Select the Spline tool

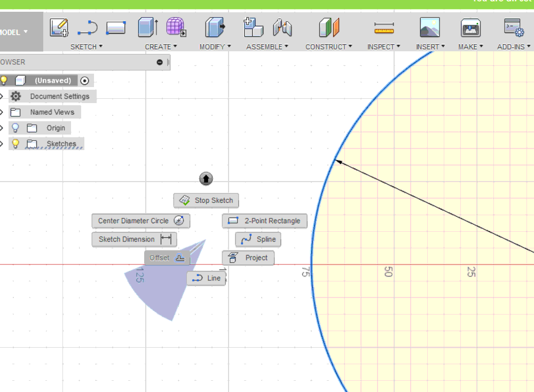(257, 239)
